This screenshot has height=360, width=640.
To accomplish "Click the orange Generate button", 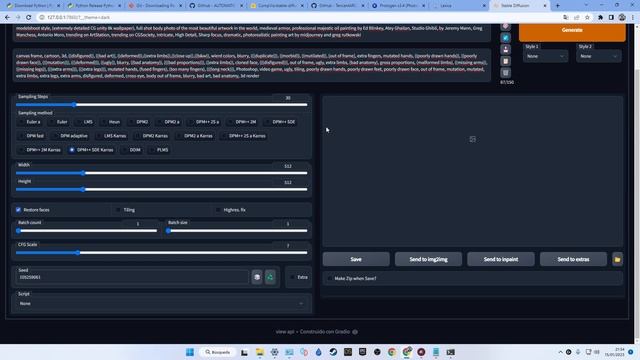I will pos(572,31).
